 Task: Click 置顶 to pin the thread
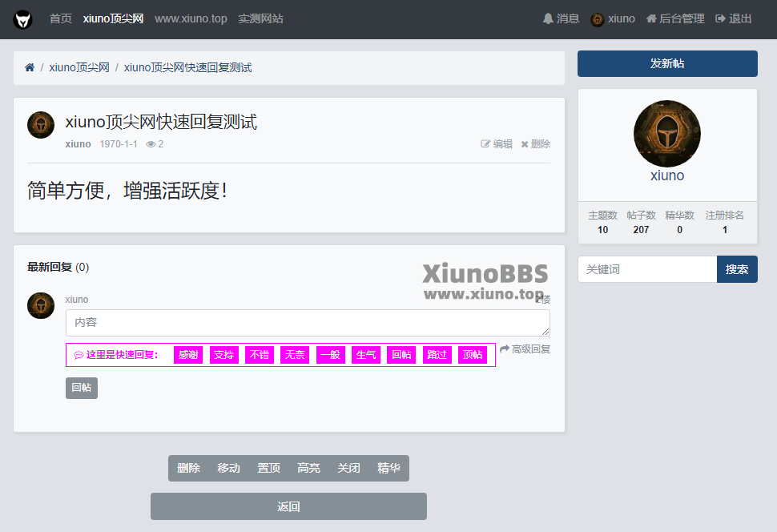[x=268, y=468]
